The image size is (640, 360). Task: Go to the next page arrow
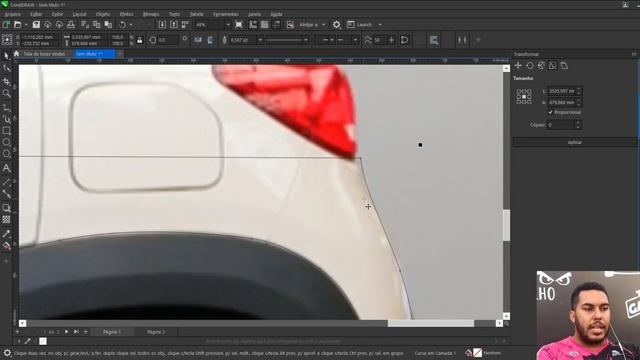click(67, 332)
